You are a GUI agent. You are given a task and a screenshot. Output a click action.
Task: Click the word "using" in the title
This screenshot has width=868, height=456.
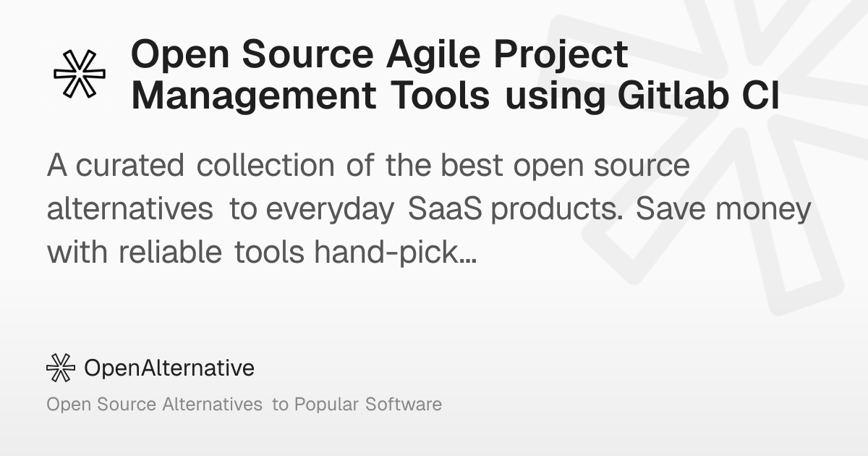(x=554, y=96)
